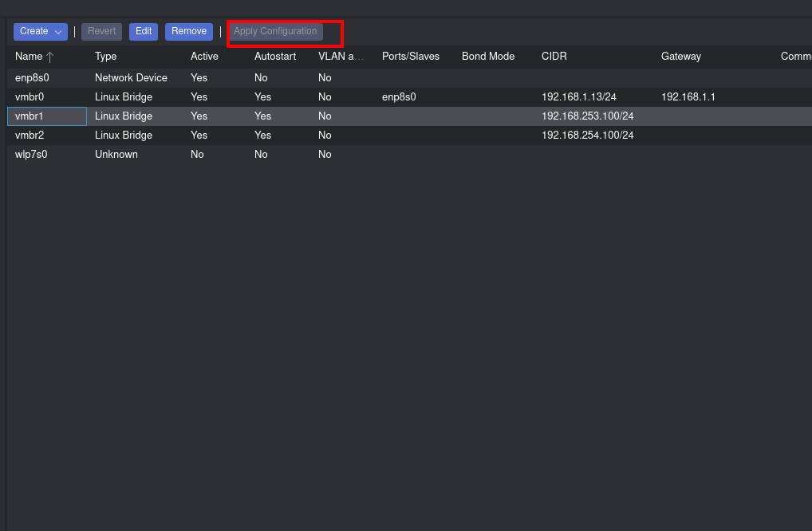Click the Autostart column header

pyautogui.click(x=275, y=57)
